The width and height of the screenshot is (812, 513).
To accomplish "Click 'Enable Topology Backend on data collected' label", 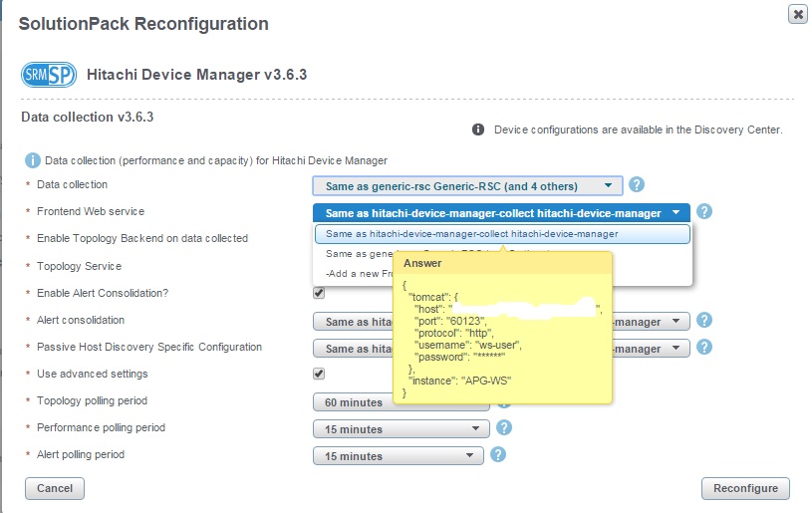I will pyautogui.click(x=142, y=238).
